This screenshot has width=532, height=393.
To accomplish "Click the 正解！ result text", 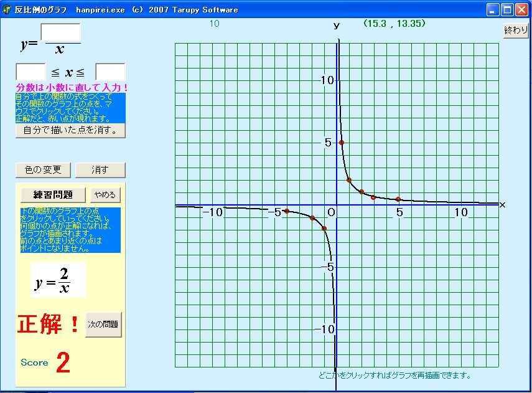I will click(48, 323).
